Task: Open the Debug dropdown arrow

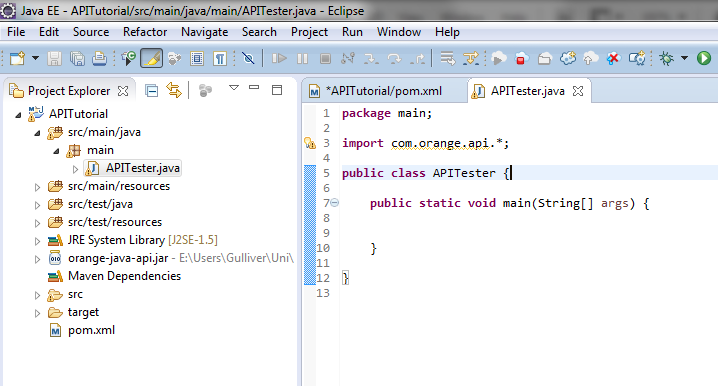Action: click(x=685, y=58)
